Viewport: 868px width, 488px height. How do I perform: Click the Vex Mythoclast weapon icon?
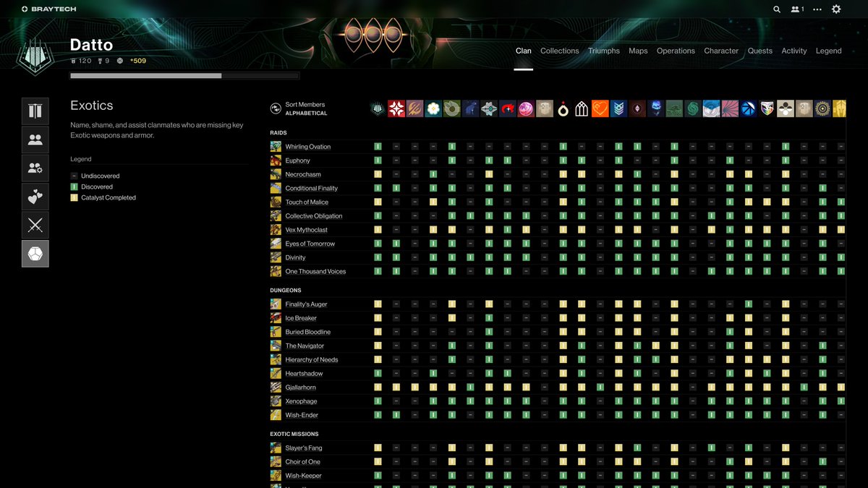[276, 230]
